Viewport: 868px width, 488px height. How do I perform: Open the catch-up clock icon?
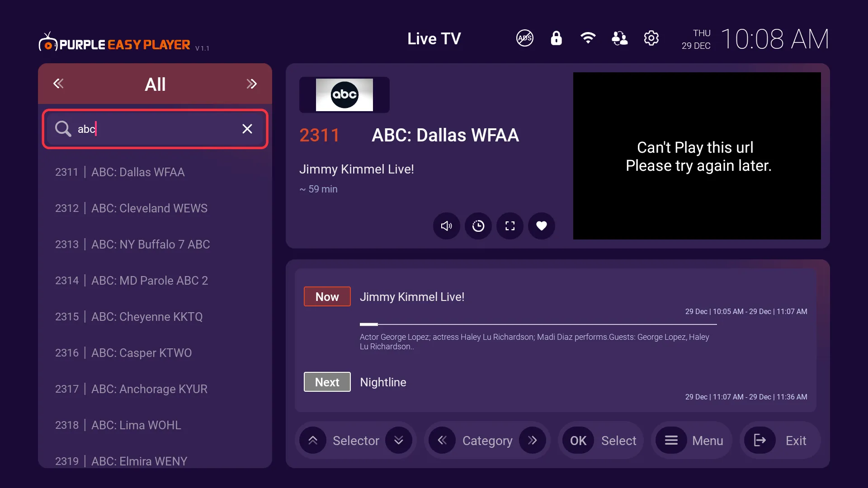(x=478, y=226)
